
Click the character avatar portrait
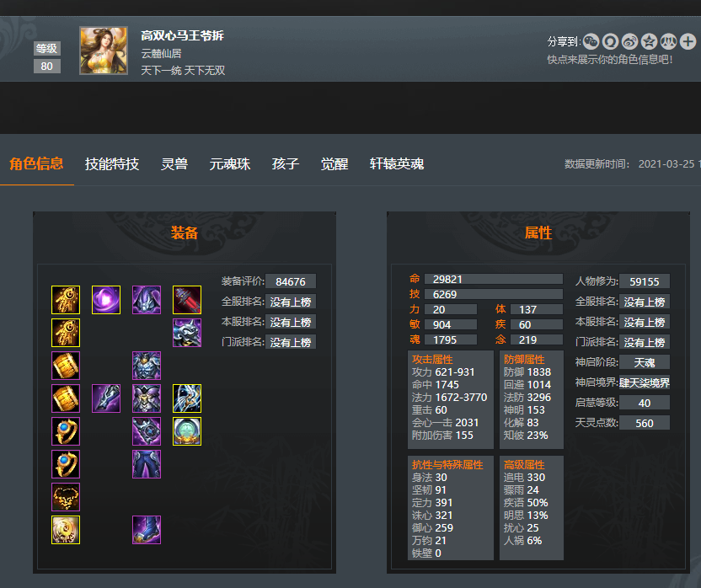[104, 51]
